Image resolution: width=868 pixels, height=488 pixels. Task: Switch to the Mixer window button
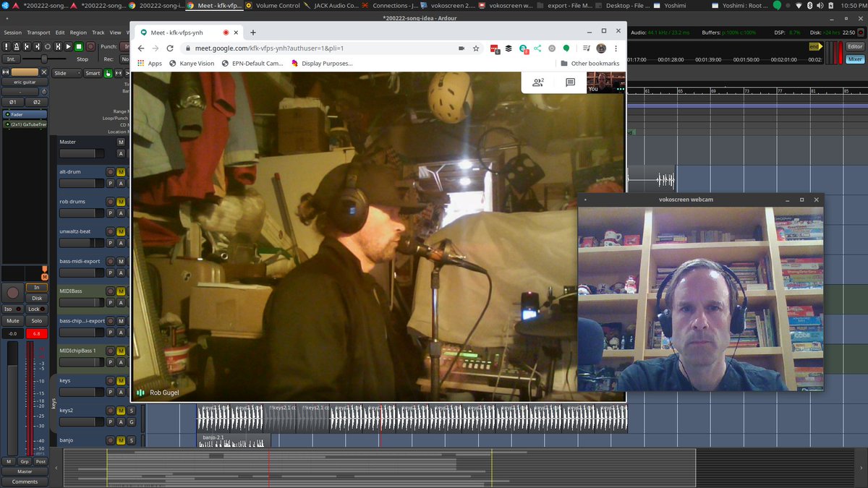(x=854, y=59)
